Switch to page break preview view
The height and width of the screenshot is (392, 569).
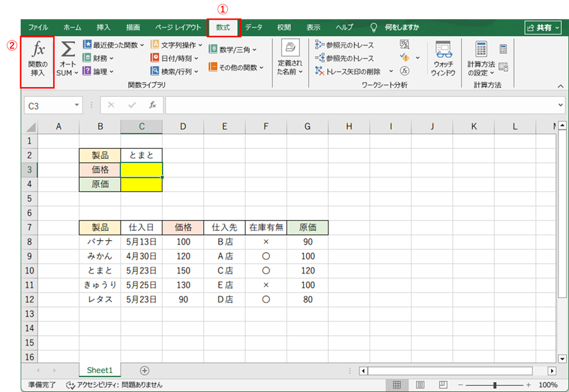(x=443, y=384)
